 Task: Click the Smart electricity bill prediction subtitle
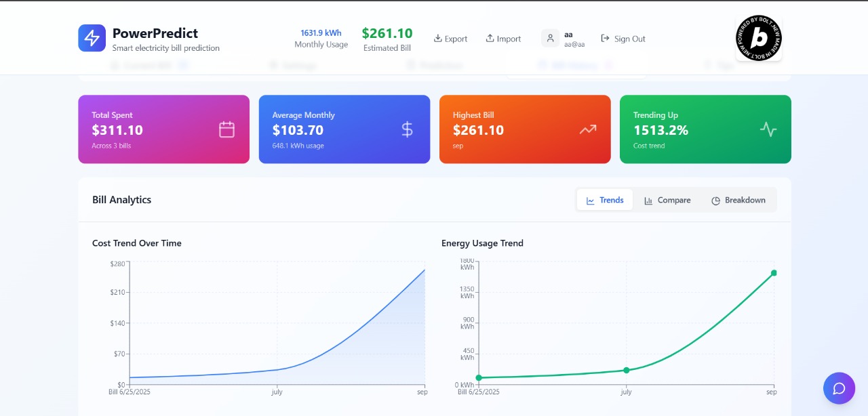click(166, 48)
